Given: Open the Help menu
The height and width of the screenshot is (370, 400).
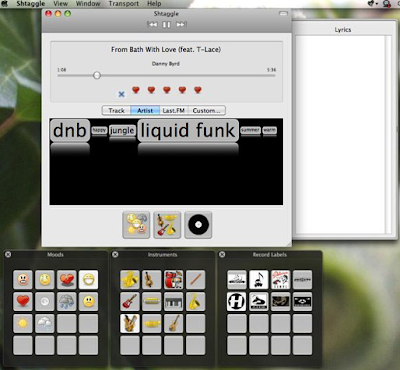Looking at the screenshot, I should pos(154,4).
